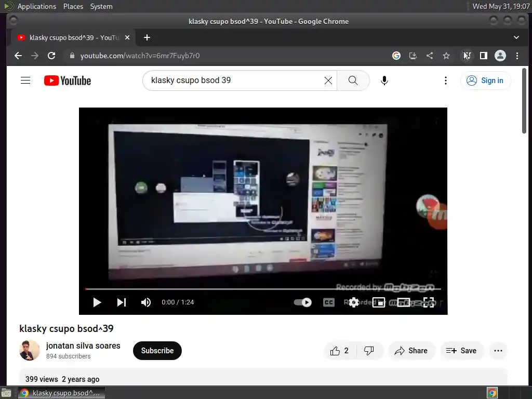Bookmark this tab star icon
The image size is (532, 399).
(x=446, y=56)
